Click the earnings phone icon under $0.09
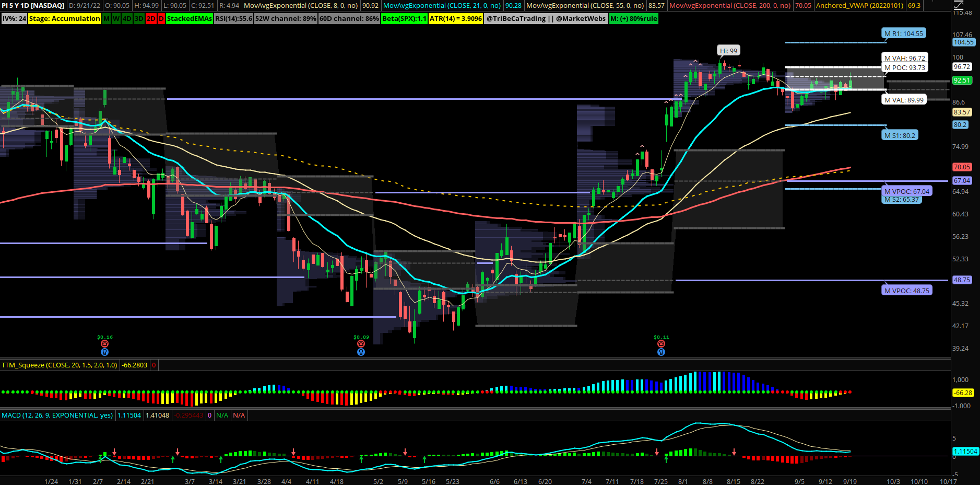The height and width of the screenshot is (485, 980). tap(361, 344)
